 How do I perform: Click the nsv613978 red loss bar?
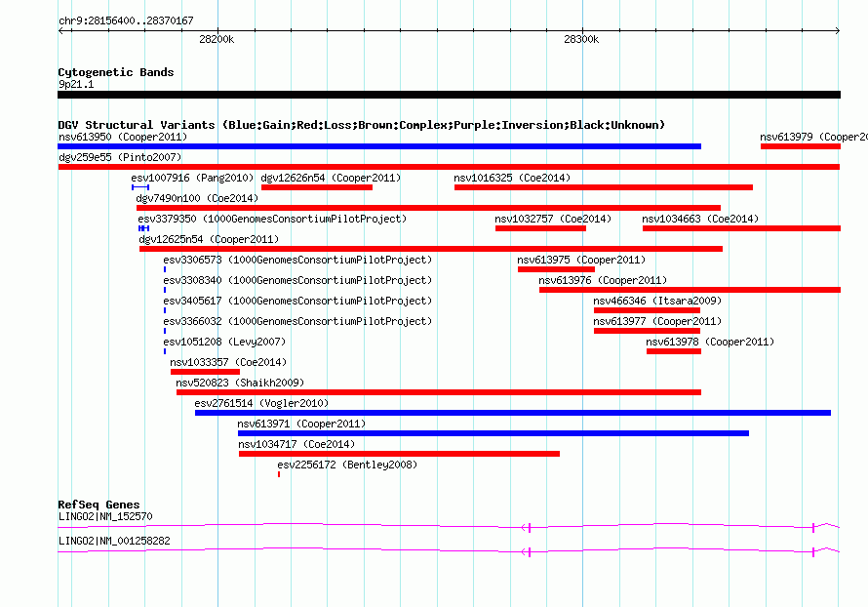tap(674, 351)
